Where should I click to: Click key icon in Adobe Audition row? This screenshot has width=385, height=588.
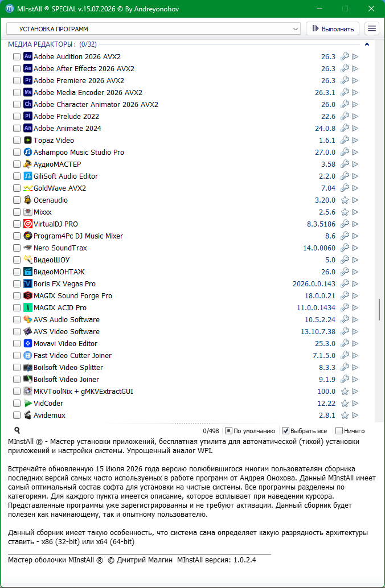pyautogui.click(x=345, y=56)
